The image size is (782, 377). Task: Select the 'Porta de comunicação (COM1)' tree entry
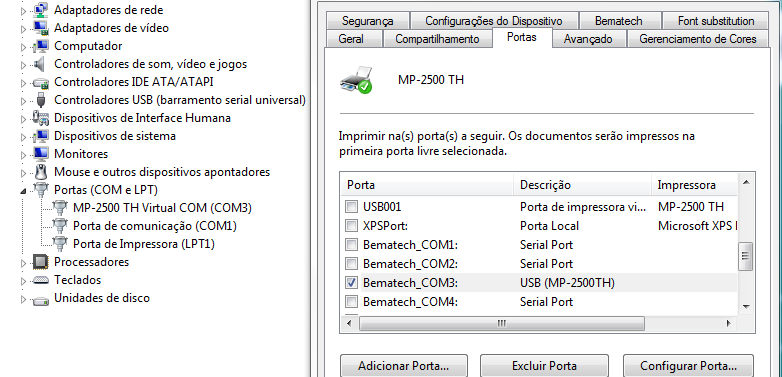(155, 226)
